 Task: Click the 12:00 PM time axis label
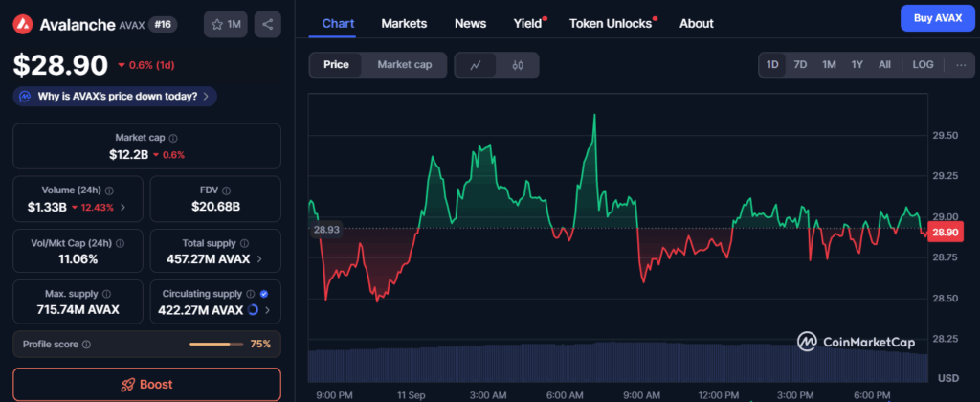(x=719, y=395)
